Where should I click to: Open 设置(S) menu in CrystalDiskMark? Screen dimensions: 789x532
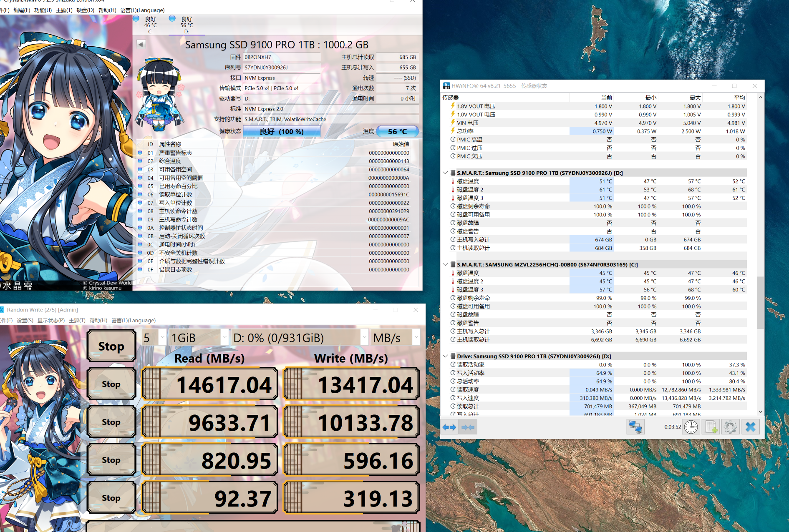pyautogui.click(x=25, y=320)
